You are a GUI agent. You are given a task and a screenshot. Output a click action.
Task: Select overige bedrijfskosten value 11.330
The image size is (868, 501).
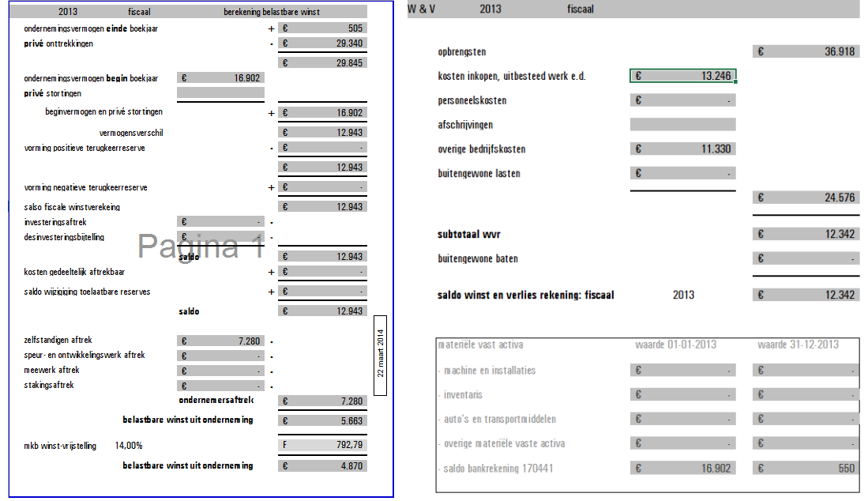tap(683, 149)
